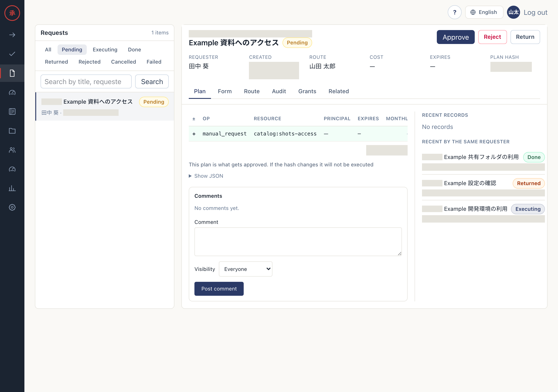This screenshot has height=392, width=558.
Task: Focus the search by title input field
Action: 86,82
